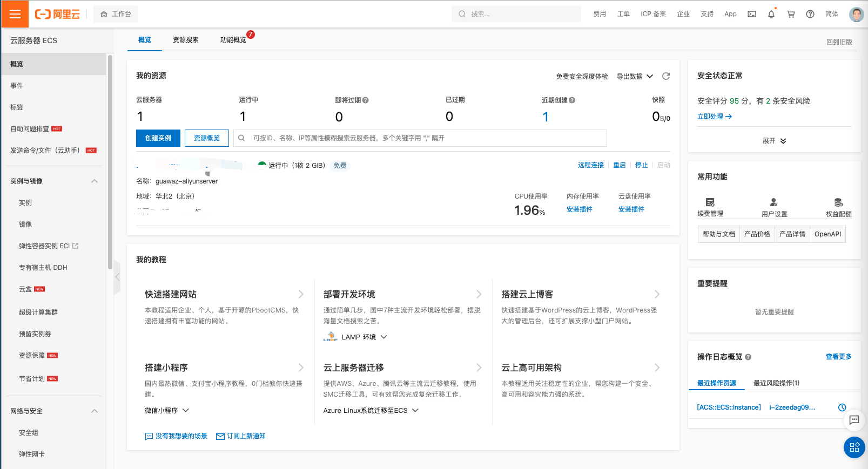The height and width of the screenshot is (469, 868).
Task: Click the instance search input field
Action: (420, 138)
